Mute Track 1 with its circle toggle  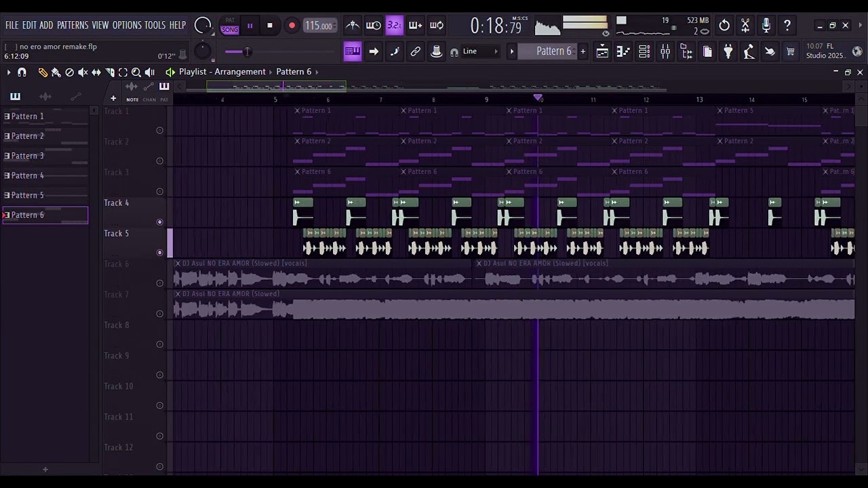(160, 130)
